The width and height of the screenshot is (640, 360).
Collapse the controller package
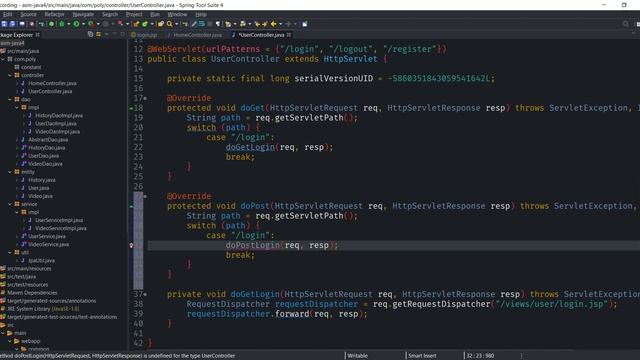pos(10,75)
